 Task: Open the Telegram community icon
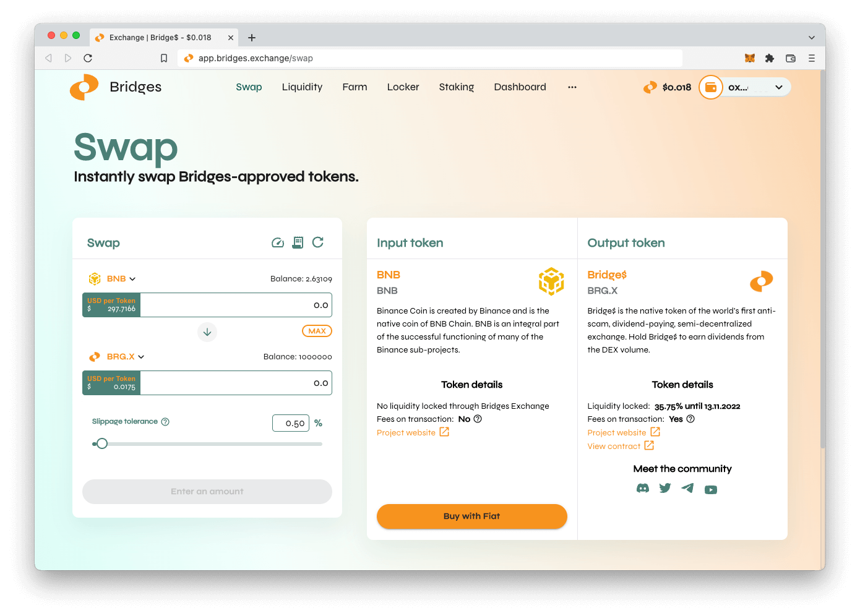tap(687, 489)
